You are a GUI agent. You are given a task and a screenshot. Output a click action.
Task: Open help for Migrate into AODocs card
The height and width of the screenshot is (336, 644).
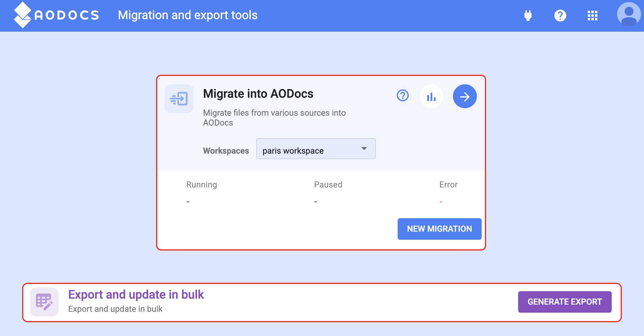pos(402,96)
